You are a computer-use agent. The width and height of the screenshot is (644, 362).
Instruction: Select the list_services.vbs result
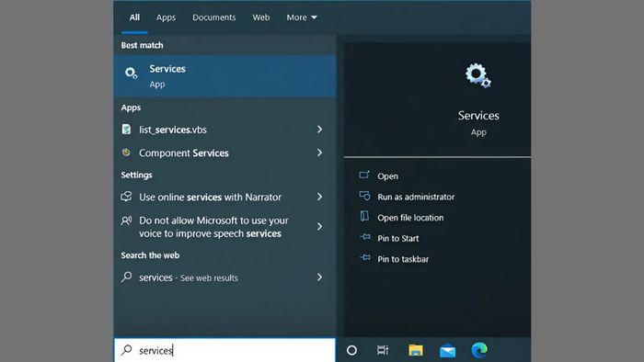click(x=224, y=130)
